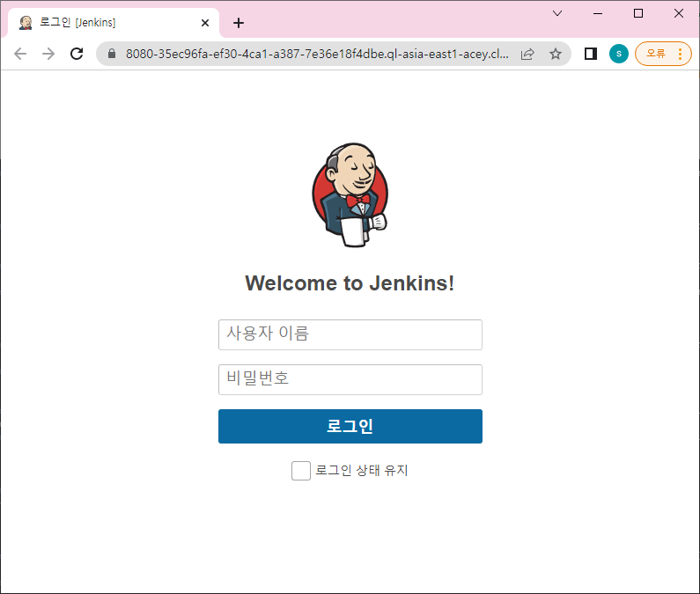This screenshot has width=700, height=594.
Task: Click the 'Welcome to Jenkins!' heading
Action: click(350, 283)
